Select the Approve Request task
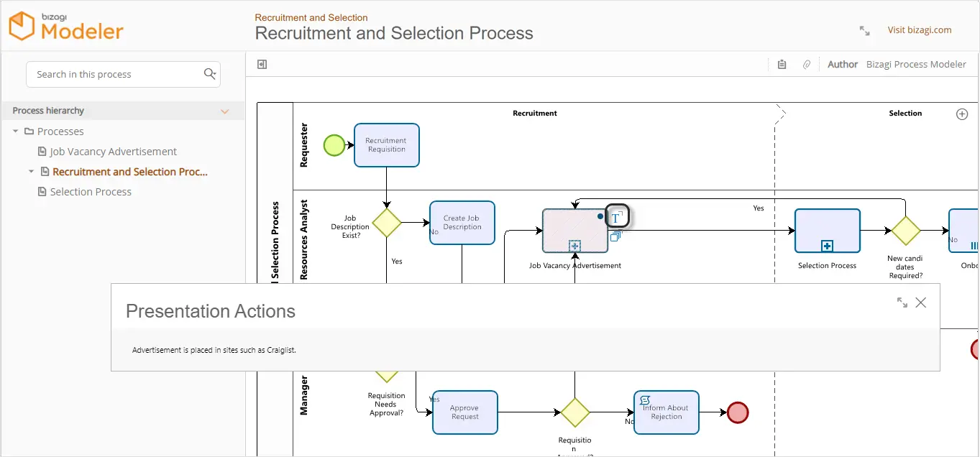980x457 pixels. click(465, 412)
